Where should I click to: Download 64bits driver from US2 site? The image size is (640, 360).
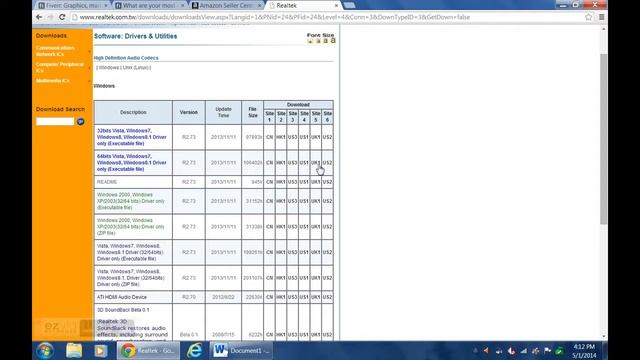(x=327, y=162)
